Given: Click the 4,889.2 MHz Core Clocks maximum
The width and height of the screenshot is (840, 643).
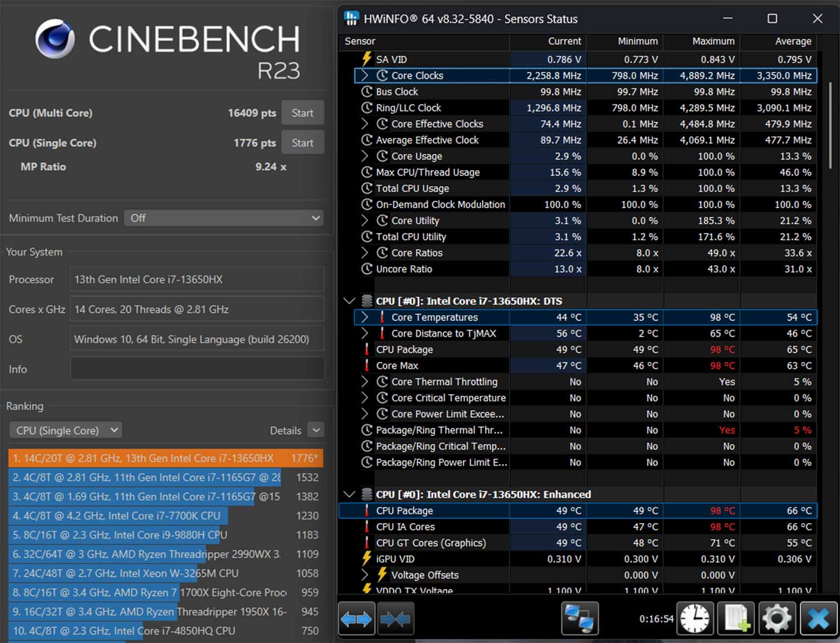Looking at the screenshot, I should [707, 76].
